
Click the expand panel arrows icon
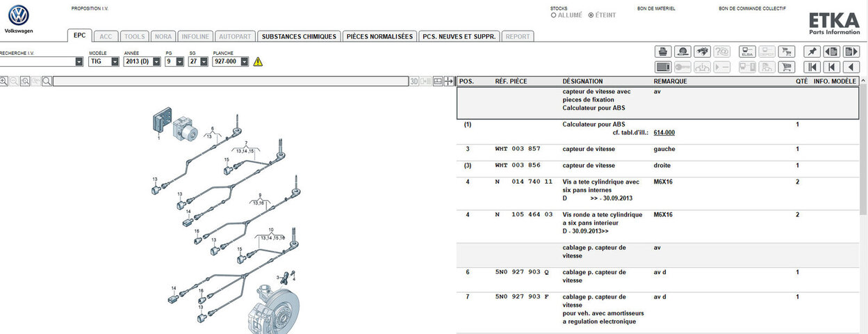point(449,81)
